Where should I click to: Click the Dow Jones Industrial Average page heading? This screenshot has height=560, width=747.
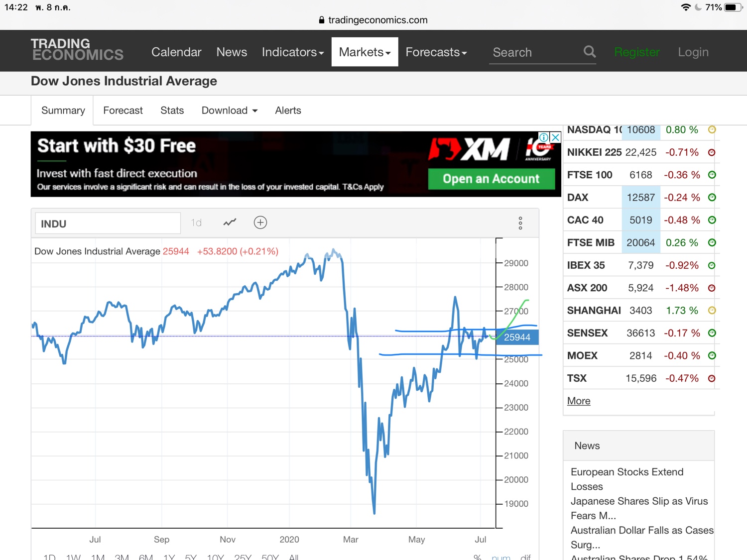click(124, 81)
